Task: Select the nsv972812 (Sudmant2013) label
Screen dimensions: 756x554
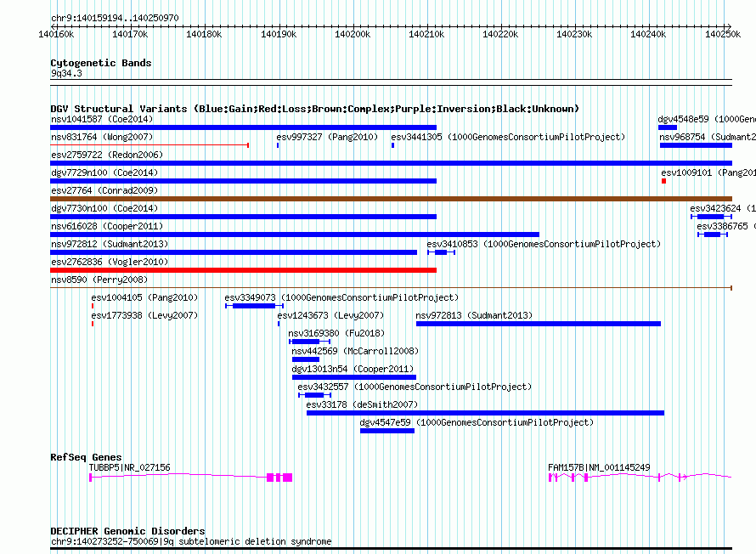Action: 110,244
